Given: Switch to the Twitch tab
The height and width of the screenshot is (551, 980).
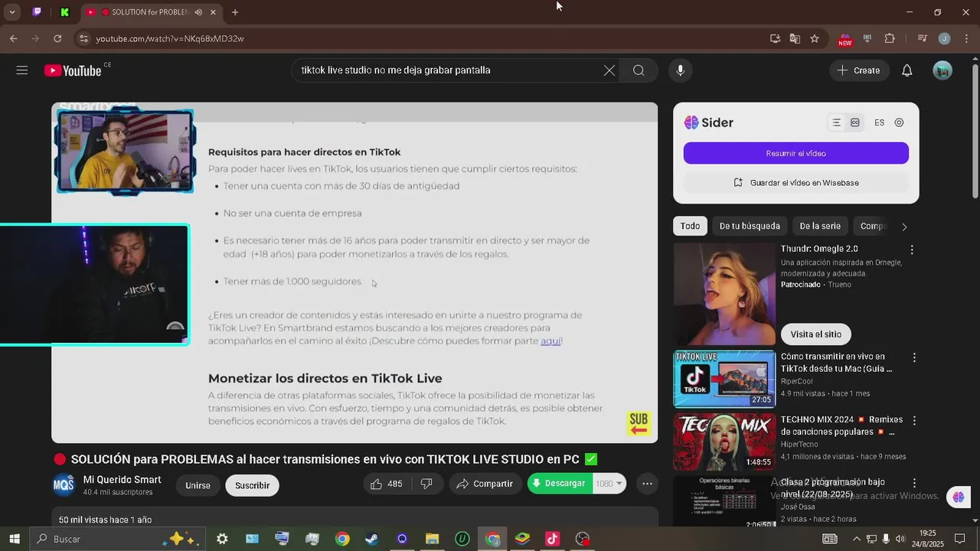Looking at the screenshot, I should coord(38,12).
